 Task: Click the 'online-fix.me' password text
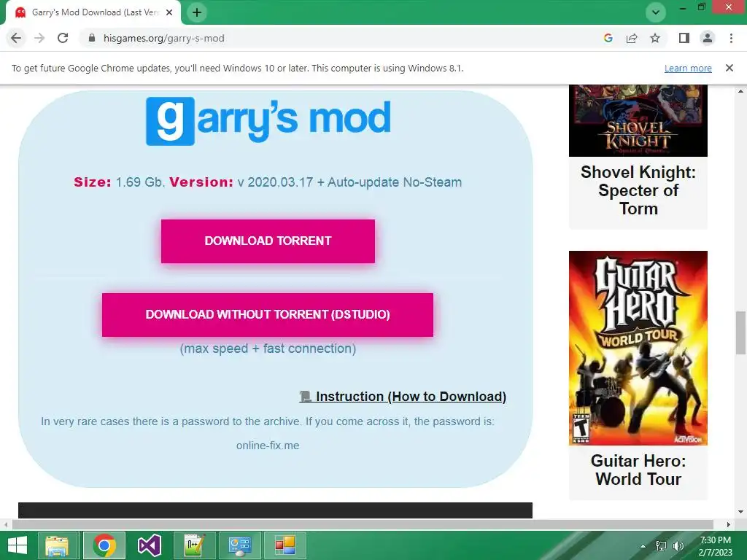coord(268,446)
